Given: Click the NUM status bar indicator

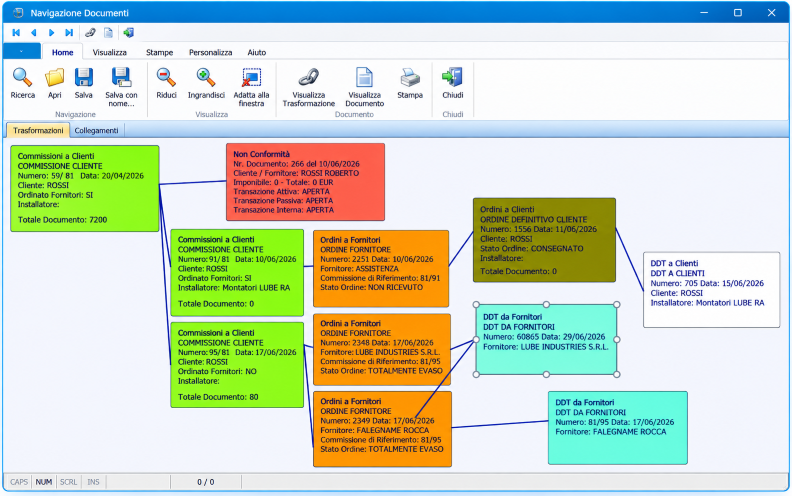Looking at the screenshot, I should pyautogui.click(x=44, y=482).
